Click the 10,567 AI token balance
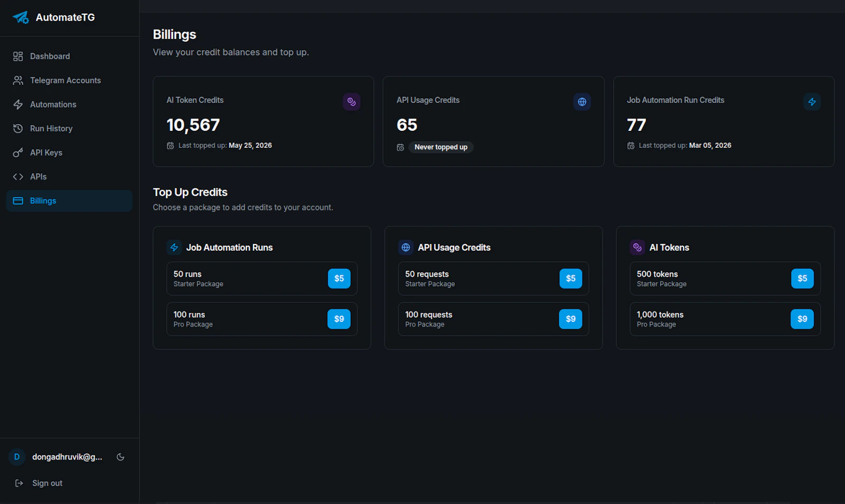The width and height of the screenshot is (845, 504). 193,125
